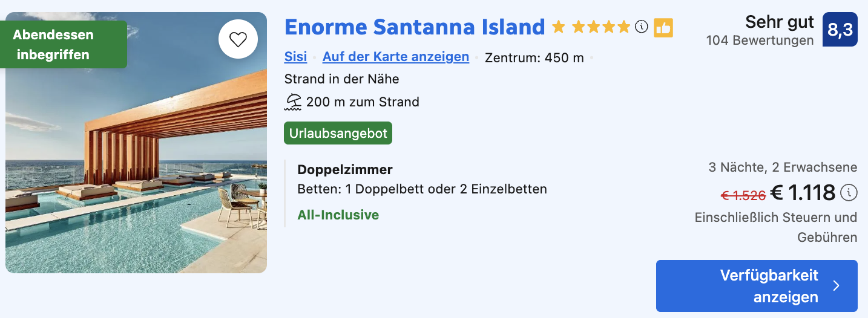Click the chevron arrow on availability button
Image resolution: width=868 pixels, height=318 pixels.
[837, 286]
